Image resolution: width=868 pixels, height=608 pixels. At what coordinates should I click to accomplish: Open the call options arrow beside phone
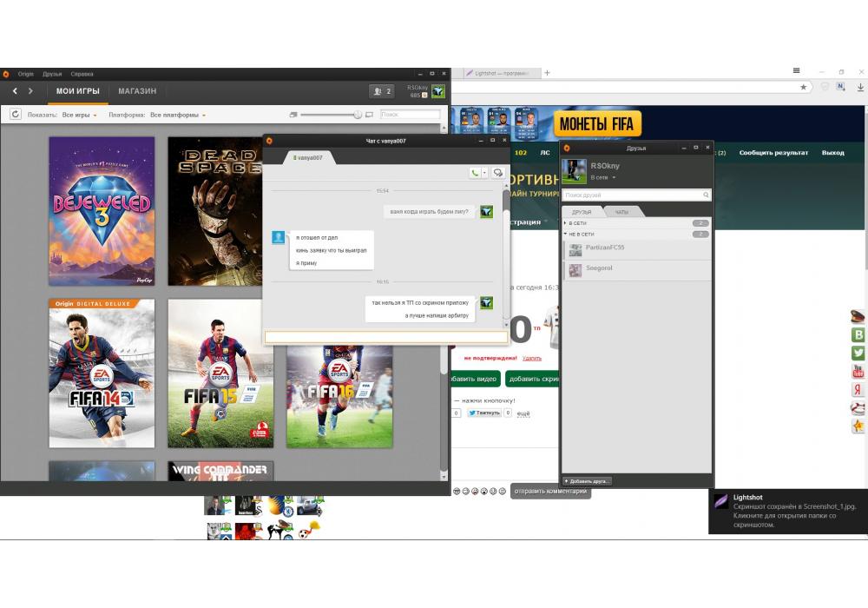click(x=484, y=173)
